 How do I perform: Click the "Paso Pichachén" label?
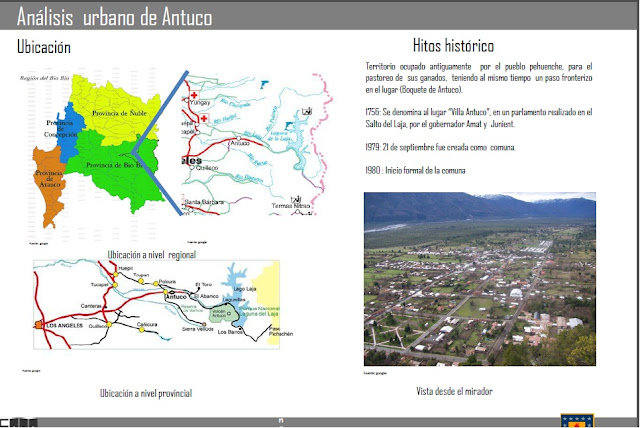[x=281, y=331]
